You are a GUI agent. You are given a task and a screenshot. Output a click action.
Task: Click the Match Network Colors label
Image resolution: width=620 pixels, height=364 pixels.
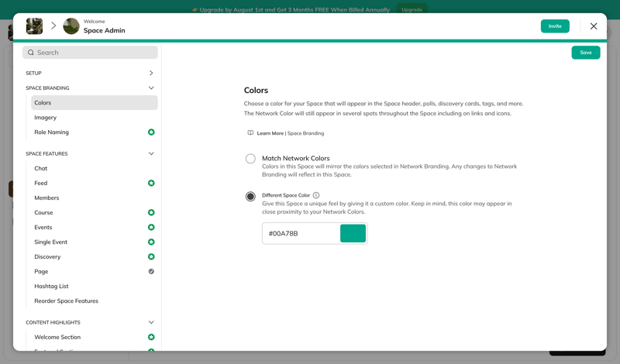(x=296, y=158)
